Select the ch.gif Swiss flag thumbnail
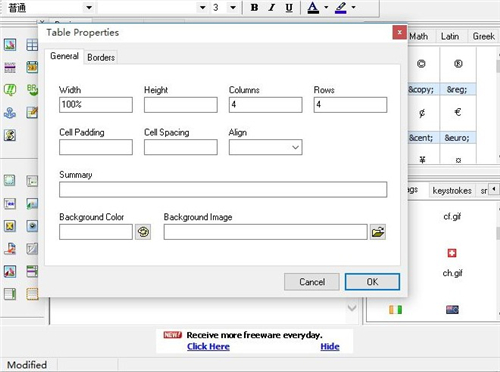 click(452, 253)
